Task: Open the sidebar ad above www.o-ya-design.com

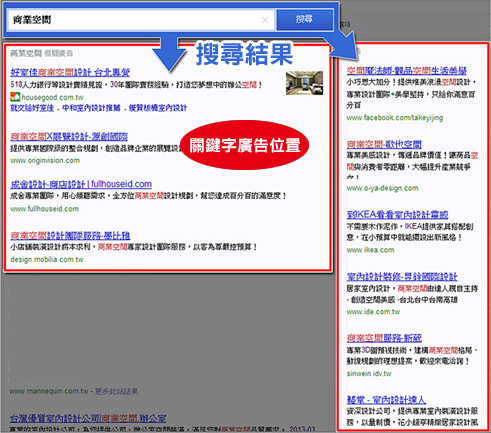Action: (384, 144)
